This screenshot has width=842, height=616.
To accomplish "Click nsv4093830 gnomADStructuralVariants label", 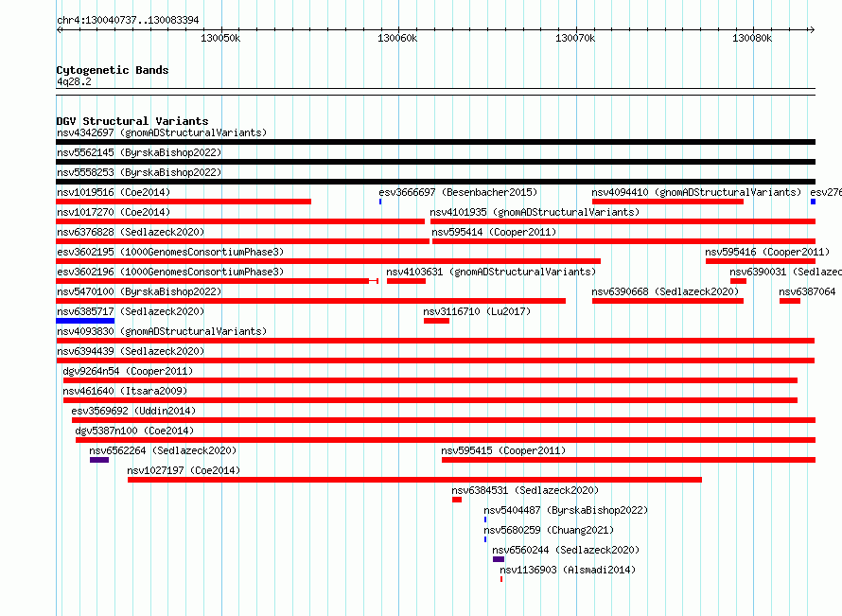I will point(162,331).
